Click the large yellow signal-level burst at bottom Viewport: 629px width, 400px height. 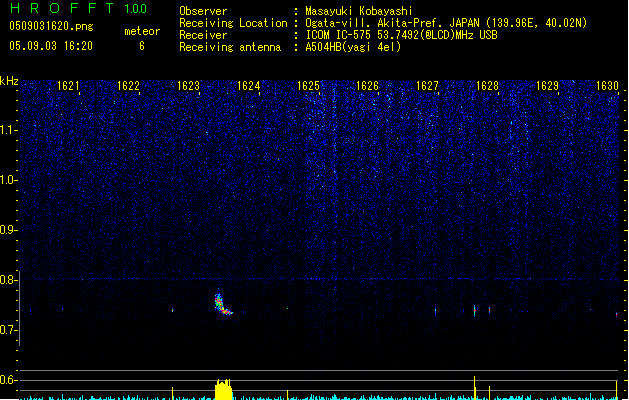tap(223, 389)
